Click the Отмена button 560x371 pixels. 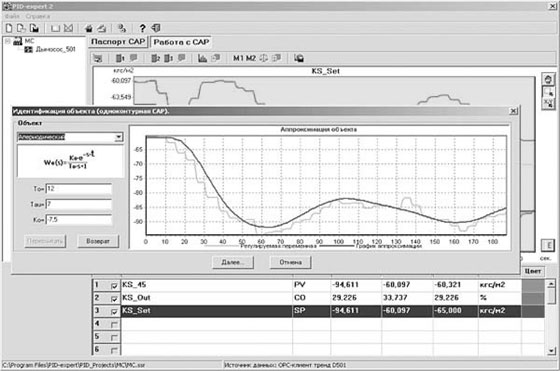pyautogui.click(x=290, y=262)
